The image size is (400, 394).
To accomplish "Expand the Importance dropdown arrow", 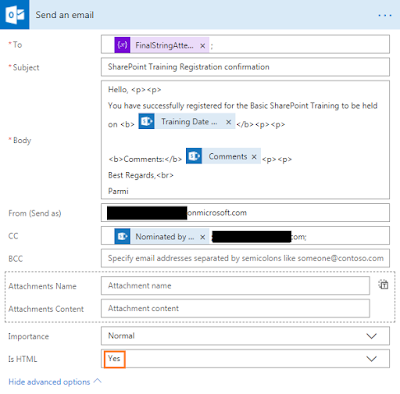I will 371,336.
